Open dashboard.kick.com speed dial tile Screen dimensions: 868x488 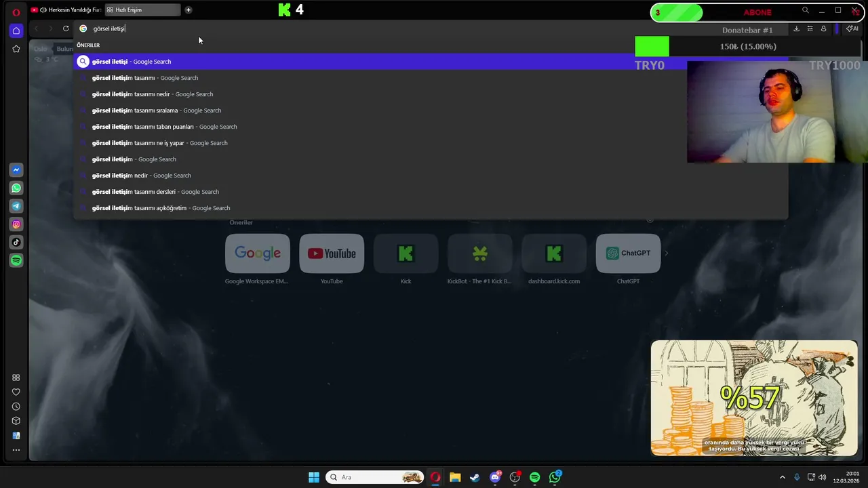(554, 253)
